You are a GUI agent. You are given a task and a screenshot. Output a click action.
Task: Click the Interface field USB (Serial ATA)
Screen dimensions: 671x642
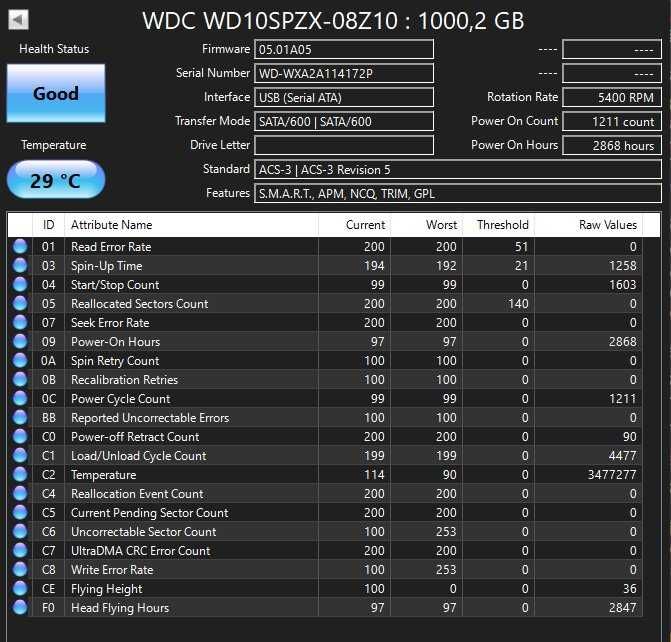(344, 97)
